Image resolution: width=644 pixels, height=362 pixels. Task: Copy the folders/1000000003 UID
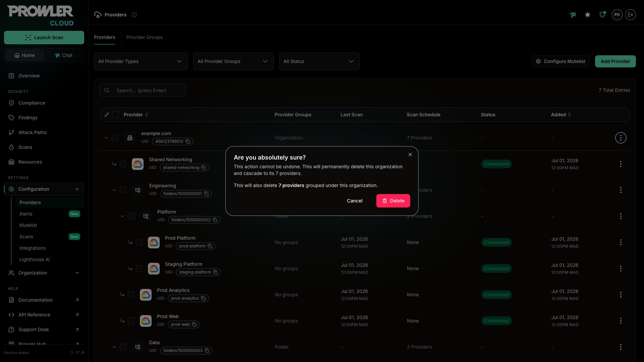(207, 351)
